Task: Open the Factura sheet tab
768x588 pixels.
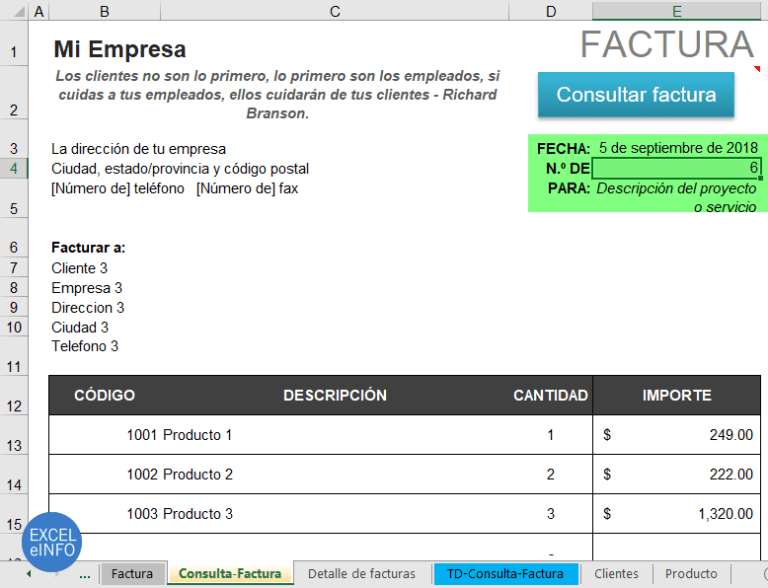Action: 132,574
